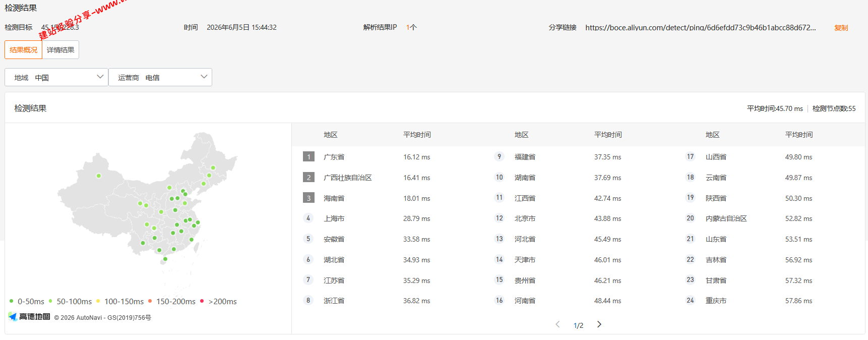Click the 高德地图 logo

coord(29,317)
